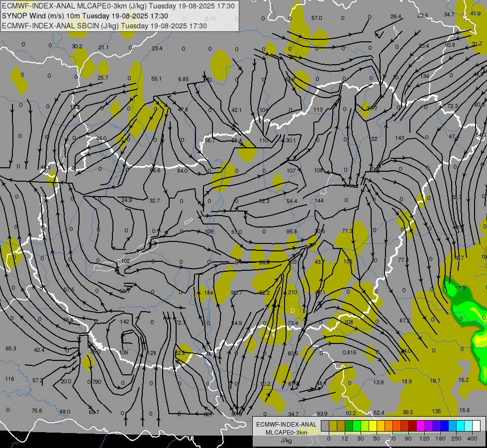The width and height of the screenshot is (487, 448).
Task: Click the map value 65.3
Action: pyautogui.click(x=10, y=348)
